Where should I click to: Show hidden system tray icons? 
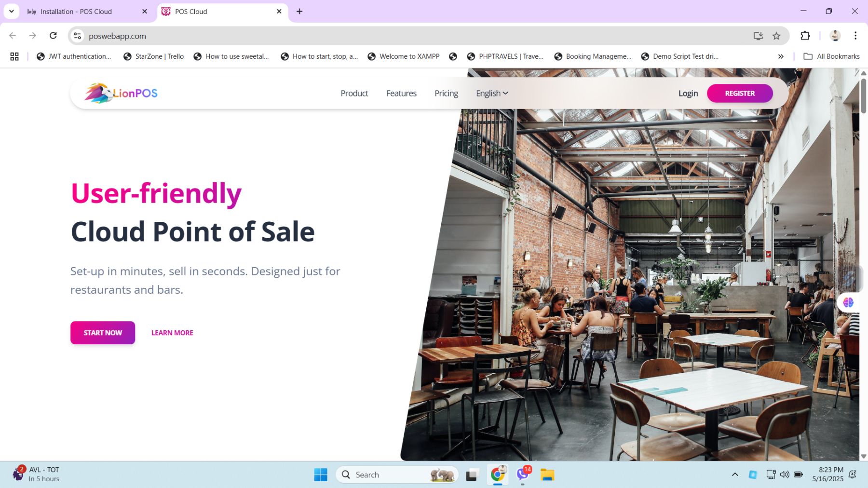735,474
